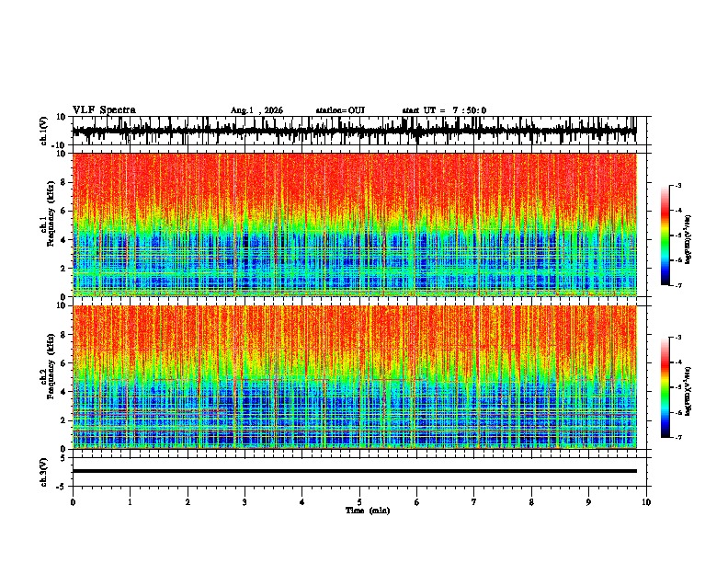Click the "start UT = 7 :50: 0" label
The image size is (728, 563).
[x=444, y=110]
